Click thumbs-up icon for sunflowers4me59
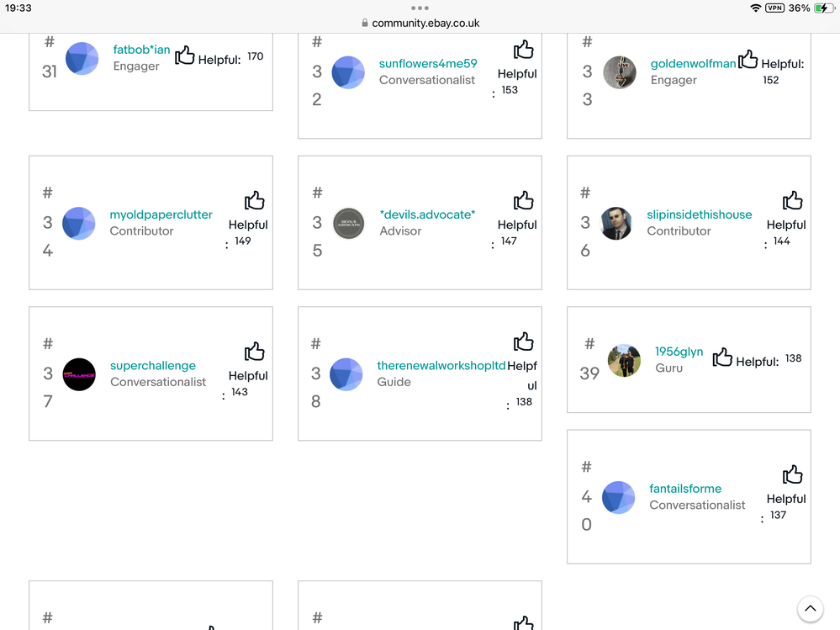 524,49
